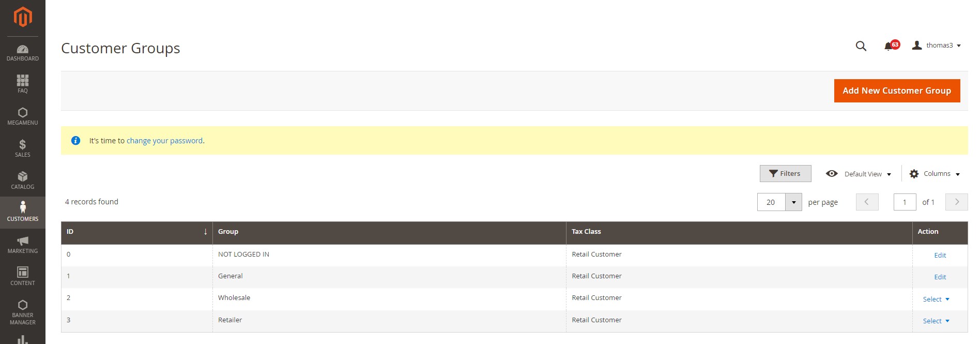This screenshot has width=980, height=344.
Task: Open the per page count dropdown arrow
Action: click(793, 202)
